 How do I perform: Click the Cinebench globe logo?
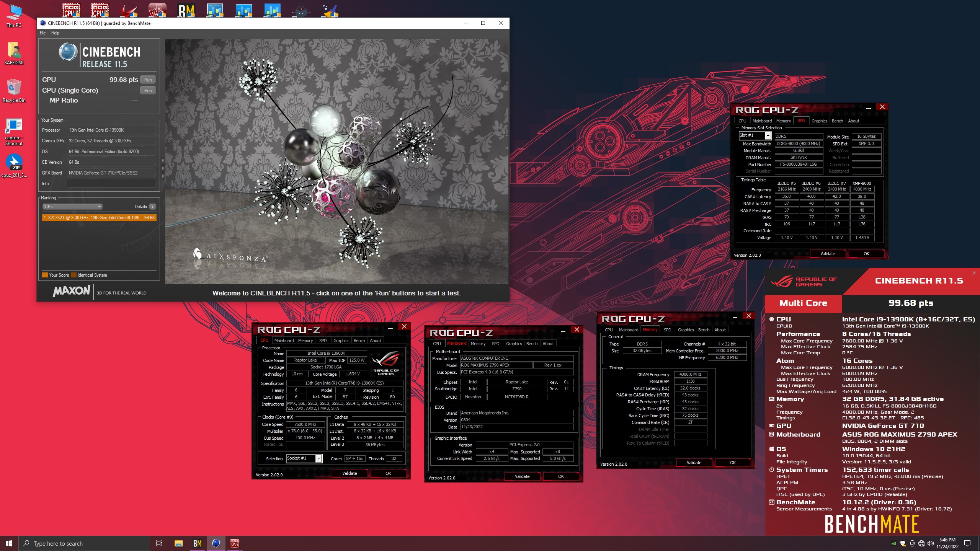(x=68, y=52)
